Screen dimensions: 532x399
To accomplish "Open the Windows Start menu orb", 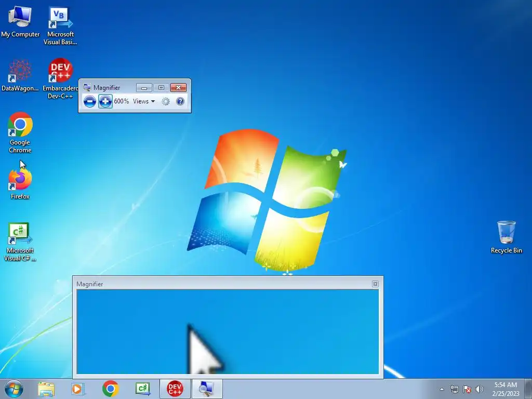I will click(x=14, y=389).
